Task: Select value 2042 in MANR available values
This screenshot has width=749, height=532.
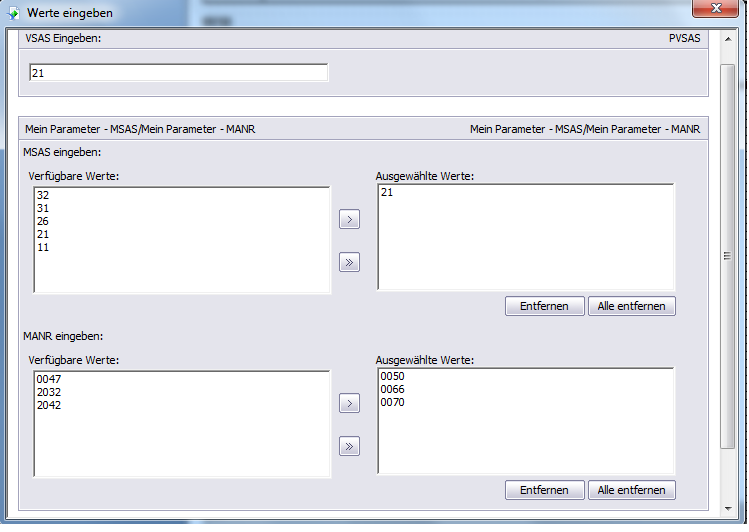Action: (x=49, y=405)
